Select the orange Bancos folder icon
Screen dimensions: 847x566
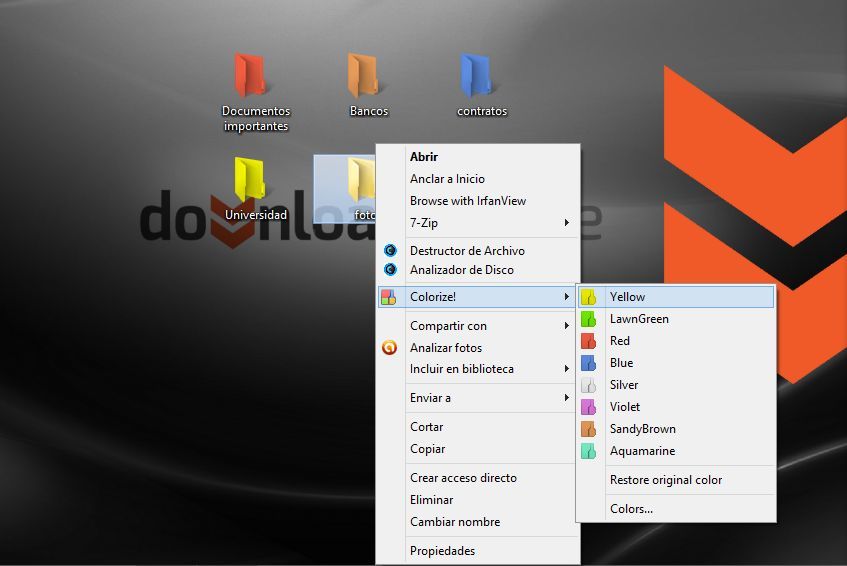click(363, 75)
